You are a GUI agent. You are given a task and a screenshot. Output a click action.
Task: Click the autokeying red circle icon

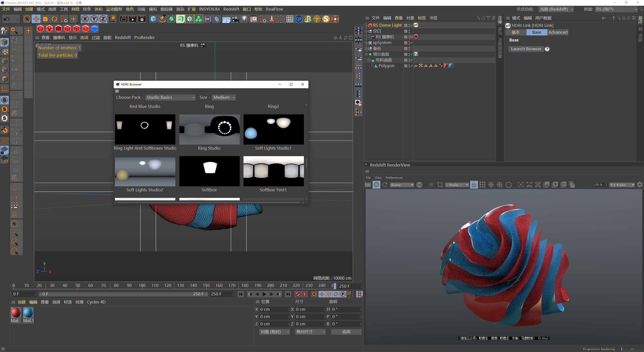point(305,294)
